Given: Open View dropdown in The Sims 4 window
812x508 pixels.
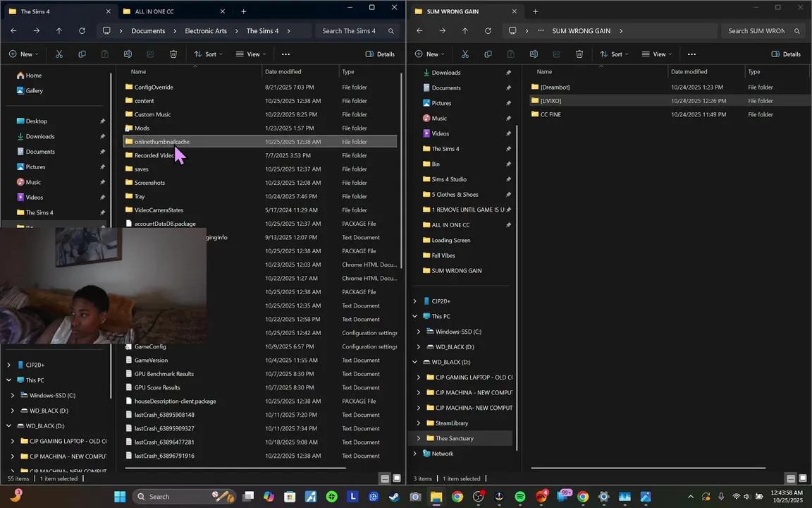Looking at the screenshot, I should point(251,54).
